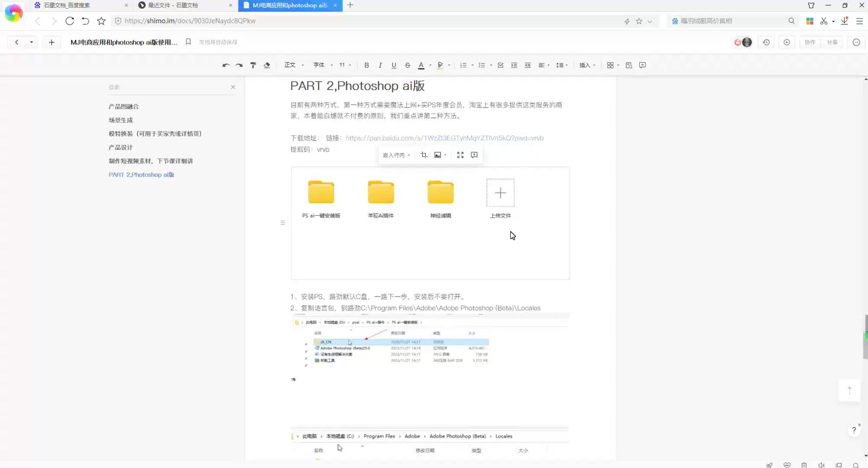The width and height of the screenshot is (868, 468).
Task: Switch to the 最近文件 - 石墨文档 tab
Action: [x=185, y=5]
